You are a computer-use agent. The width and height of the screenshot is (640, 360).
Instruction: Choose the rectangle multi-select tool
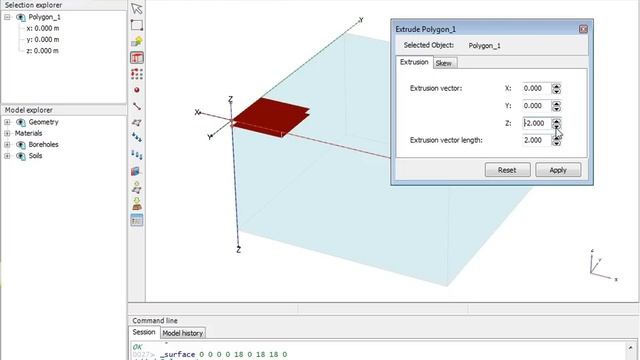tap(137, 25)
